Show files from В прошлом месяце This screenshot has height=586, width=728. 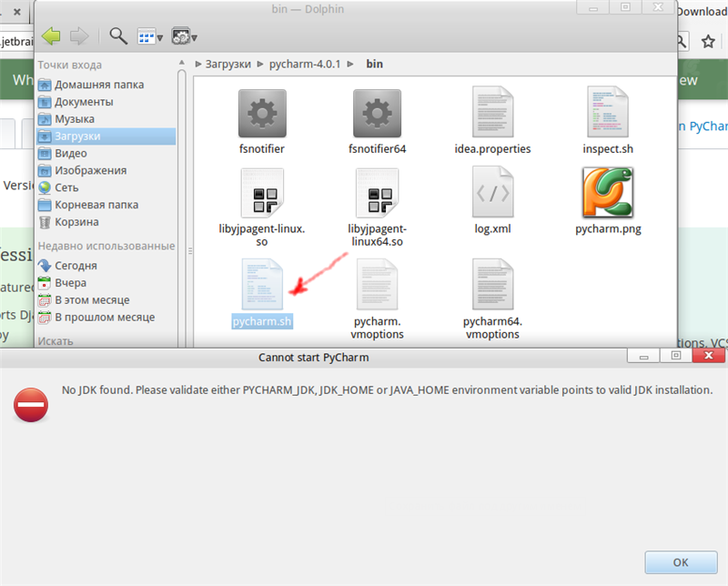(106, 318)
